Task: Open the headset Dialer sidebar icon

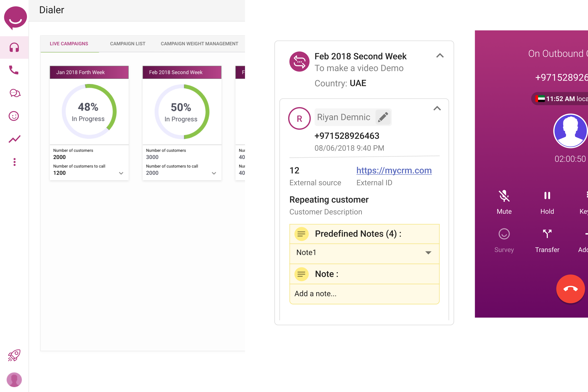Action: (14, 48)
